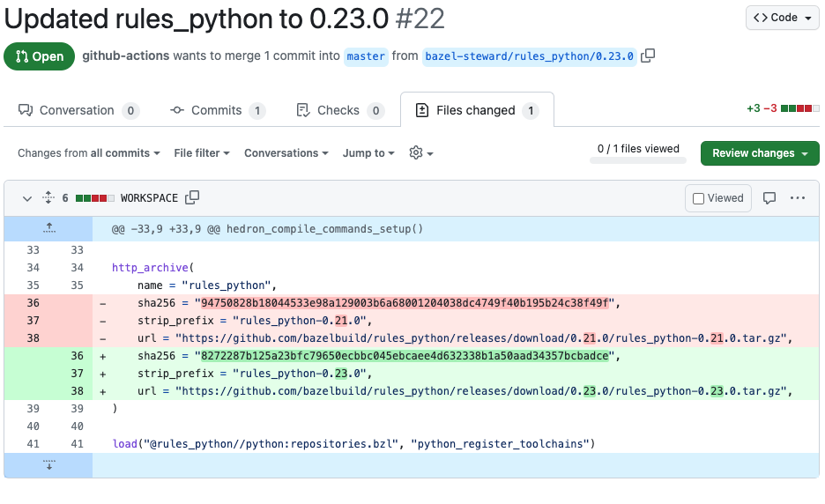Open the master branch link

click(366, 56)
